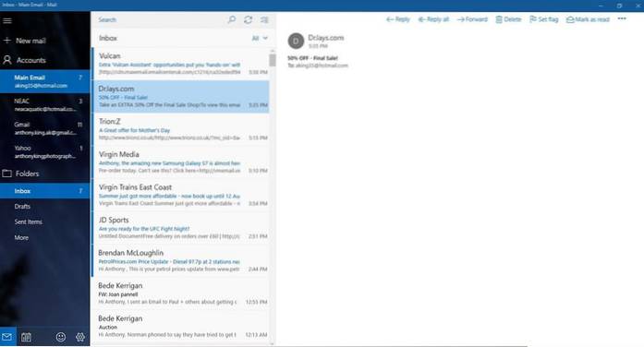Switch to the NEAC account
Screen dimensions: 644x347
tap(44, 104)
